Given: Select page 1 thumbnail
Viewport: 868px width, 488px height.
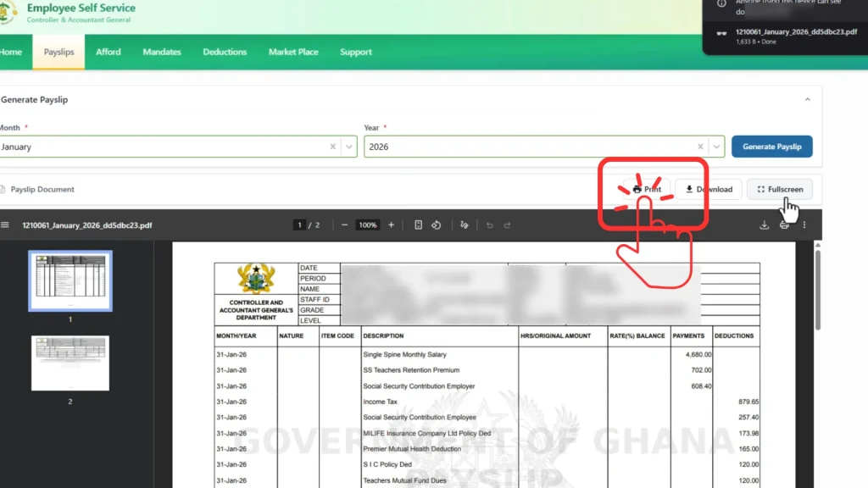Looking at the screenshot, I should point(70,281).
